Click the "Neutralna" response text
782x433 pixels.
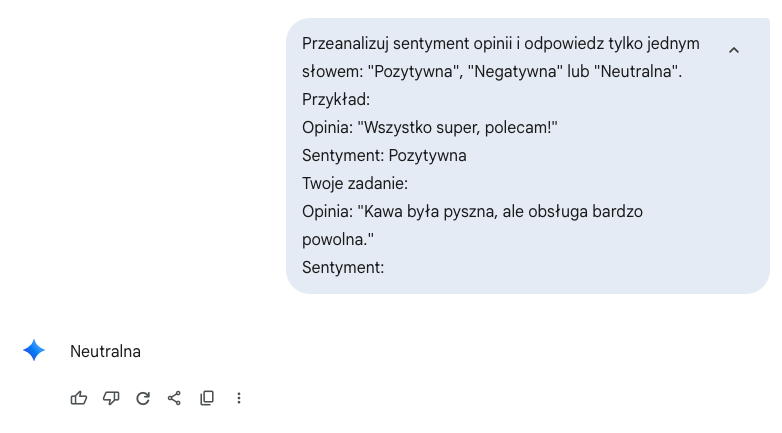point(105,352)
